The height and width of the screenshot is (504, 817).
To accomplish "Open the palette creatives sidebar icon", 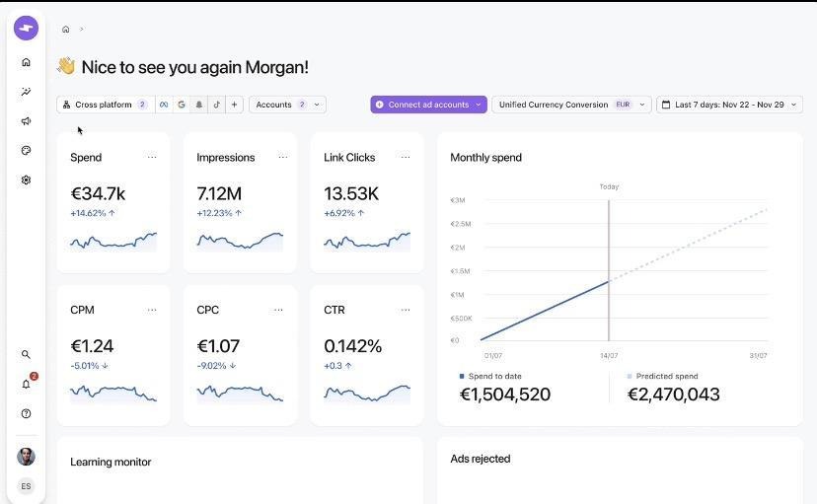I will (26, 151).
